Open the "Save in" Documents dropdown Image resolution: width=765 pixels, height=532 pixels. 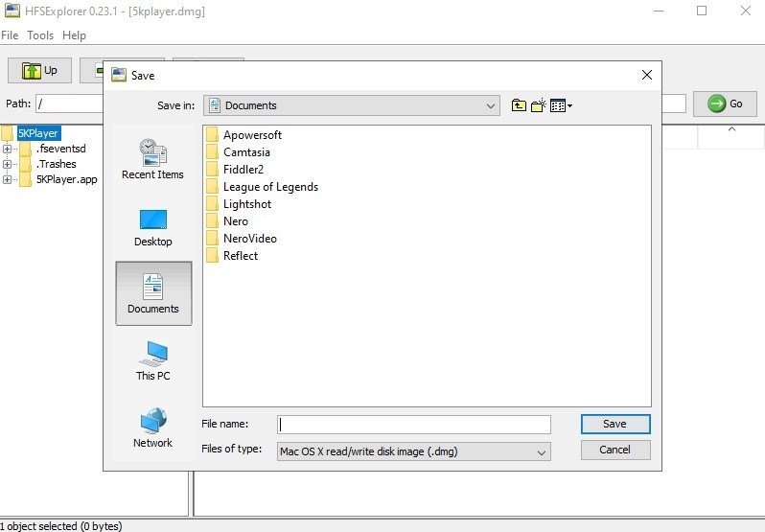pos(352,105)
